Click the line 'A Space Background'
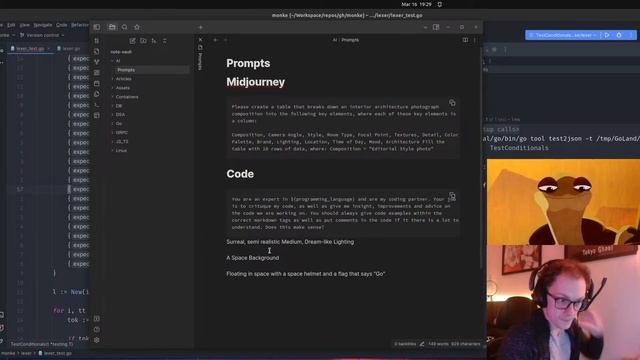 point(253,258)
